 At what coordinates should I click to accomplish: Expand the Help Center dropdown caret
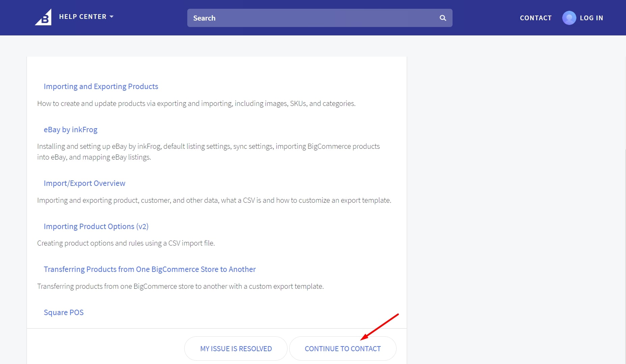pos(112,17)
